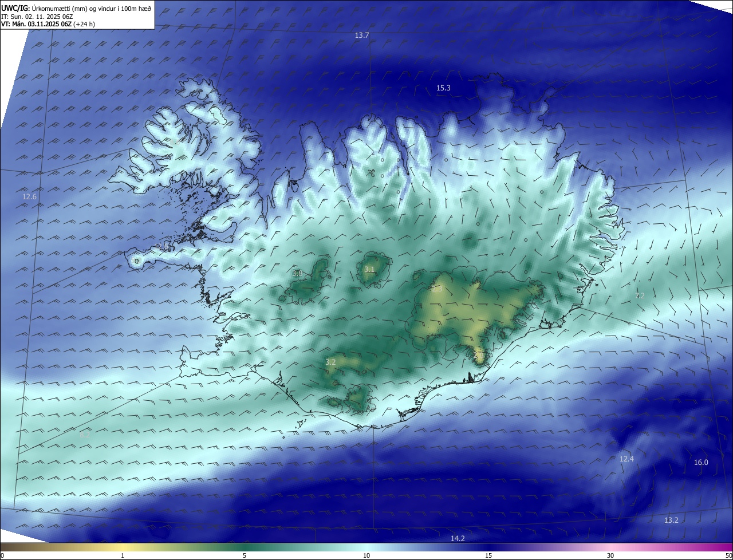733x560 pixels.
Task: Click the map value 13.2
Action: 671,520
